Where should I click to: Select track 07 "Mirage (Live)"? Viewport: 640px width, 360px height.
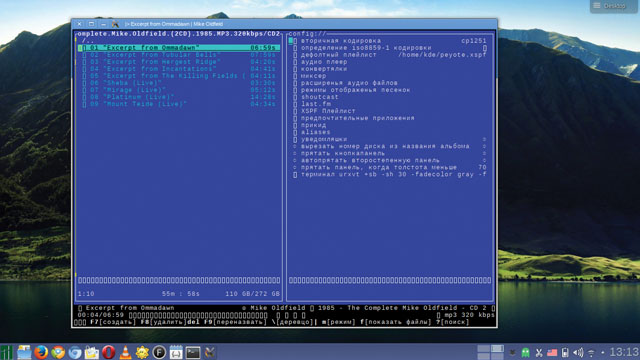click(179, 90)
